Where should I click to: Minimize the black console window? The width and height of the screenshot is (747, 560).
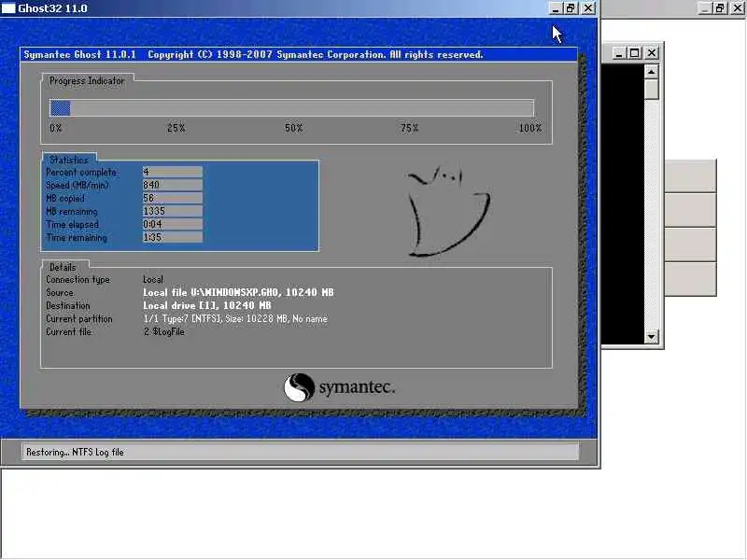tap(618, 53)
